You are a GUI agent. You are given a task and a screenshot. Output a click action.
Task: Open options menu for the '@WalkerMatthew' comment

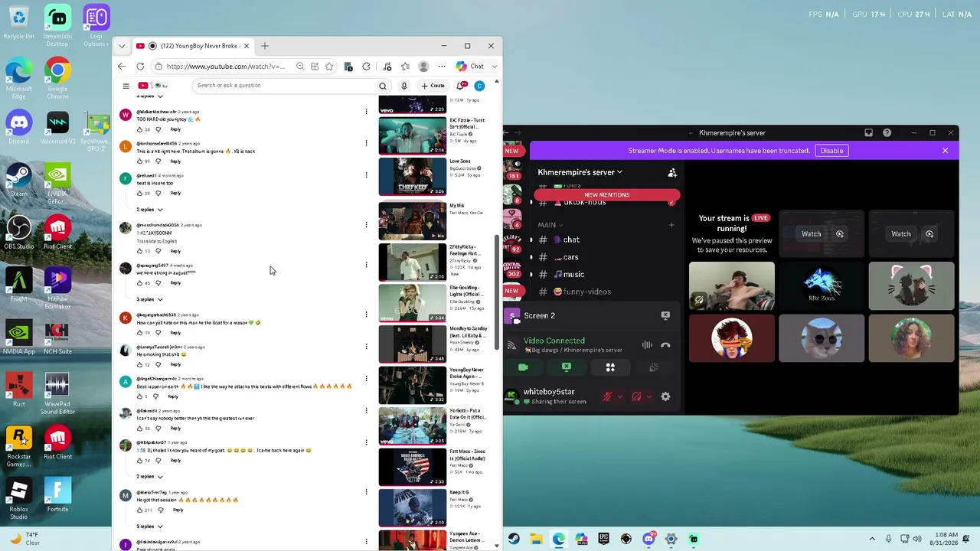pos(366,112)
